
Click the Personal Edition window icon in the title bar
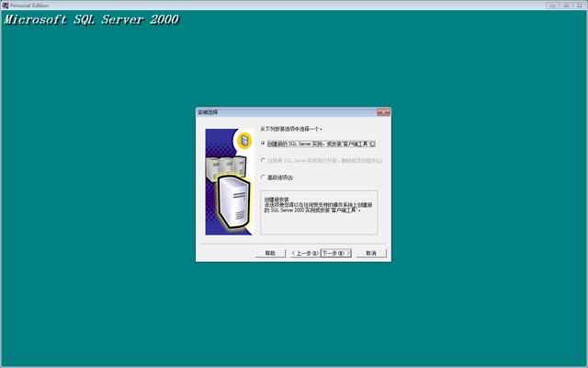click(x=5, y=6)
